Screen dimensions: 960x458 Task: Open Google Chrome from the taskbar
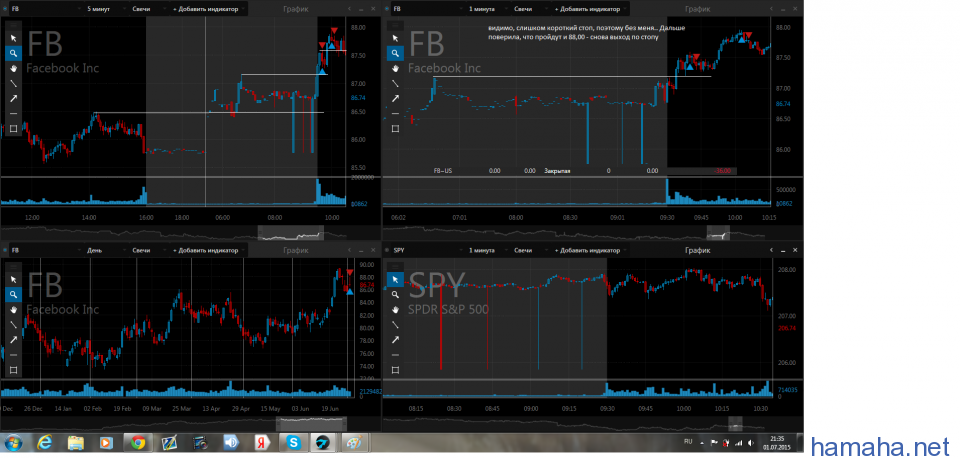pyautogui.click(x=137, y=442)
